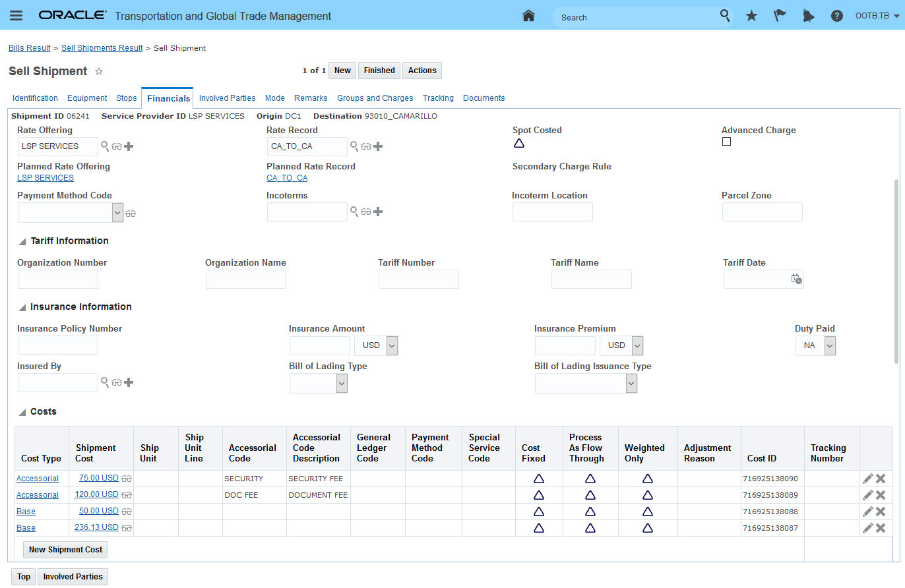
Task: Open the Bills Result breadcrumb link
Action: pyautogui.click(x=30, y=48)
